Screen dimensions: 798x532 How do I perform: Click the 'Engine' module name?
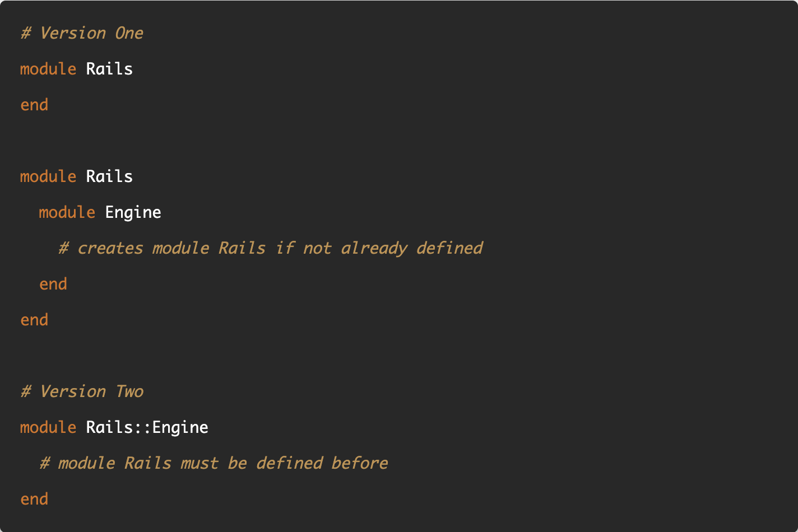tap(133, 212)
